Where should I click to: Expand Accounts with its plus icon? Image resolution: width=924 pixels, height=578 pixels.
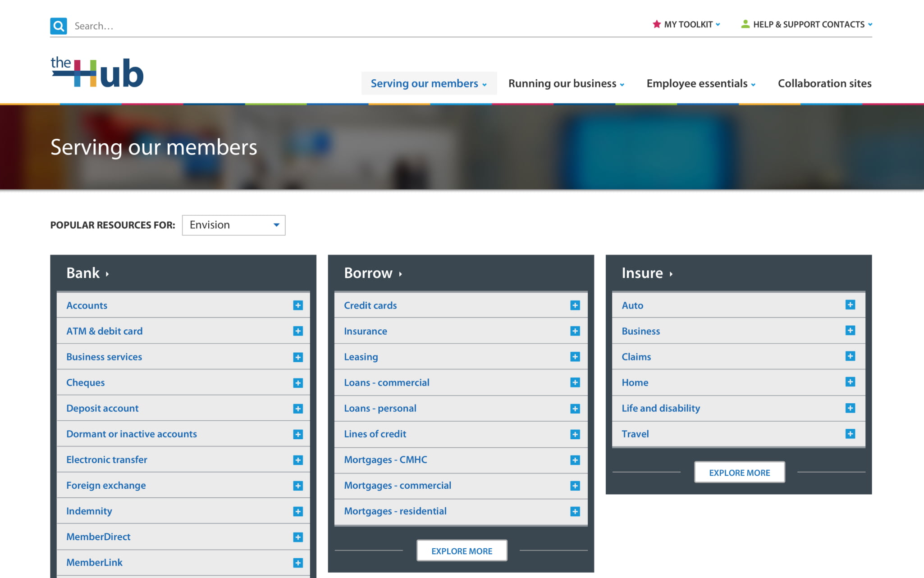pos(298,305)
